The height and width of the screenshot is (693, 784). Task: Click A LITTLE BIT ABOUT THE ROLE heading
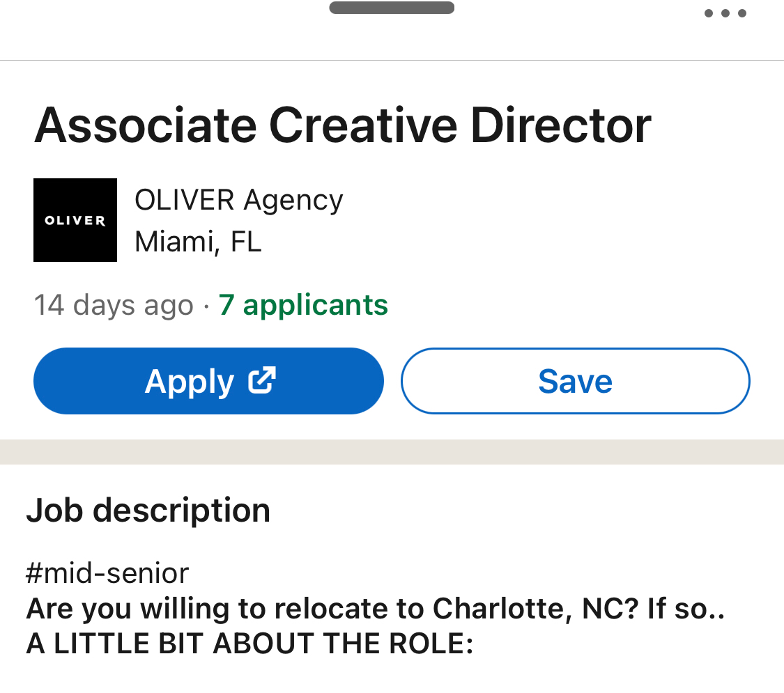[x=249, y=643]
